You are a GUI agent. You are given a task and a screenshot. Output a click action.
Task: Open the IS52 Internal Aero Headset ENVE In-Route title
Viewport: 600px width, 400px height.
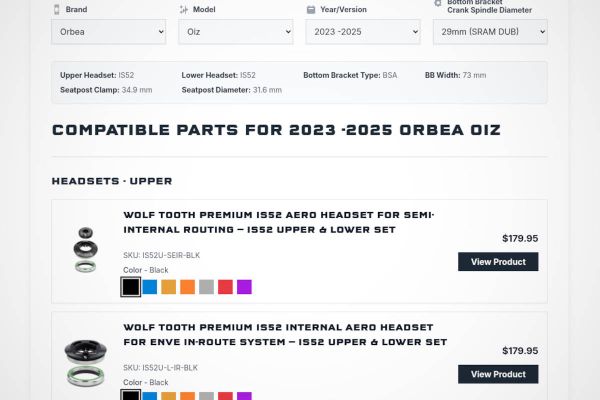tap(285, 335)
